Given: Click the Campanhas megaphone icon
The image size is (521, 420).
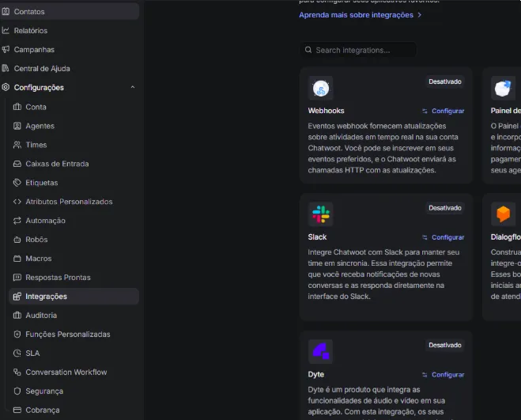Looking at the screenshot, I should coord(6,50).
